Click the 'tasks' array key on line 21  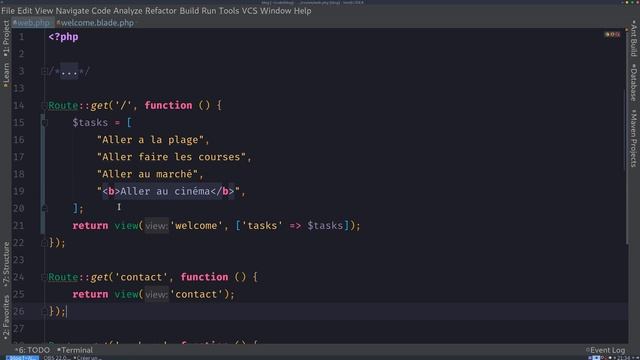(262, 226)
